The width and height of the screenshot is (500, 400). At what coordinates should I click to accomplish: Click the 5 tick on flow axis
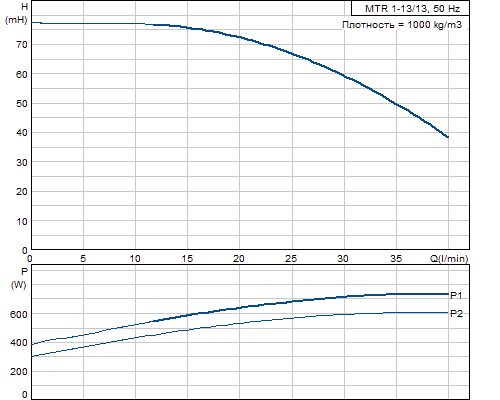point(83,259)
